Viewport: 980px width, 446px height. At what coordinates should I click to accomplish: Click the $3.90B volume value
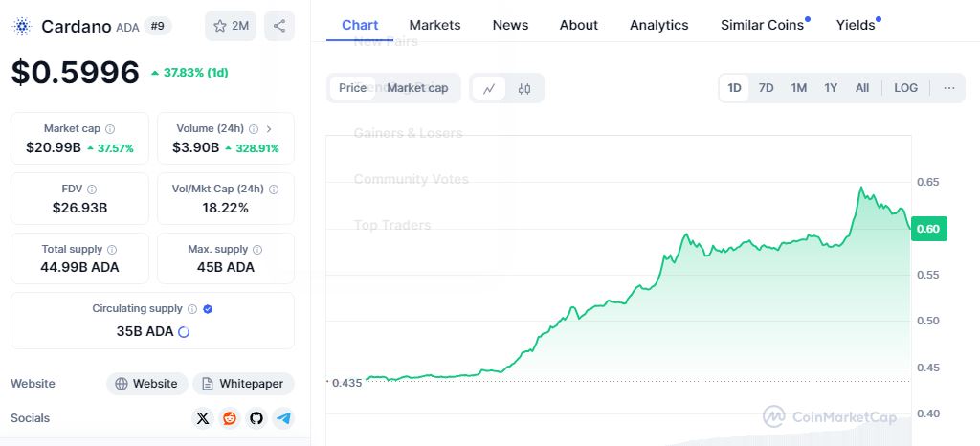click(195, 148)
